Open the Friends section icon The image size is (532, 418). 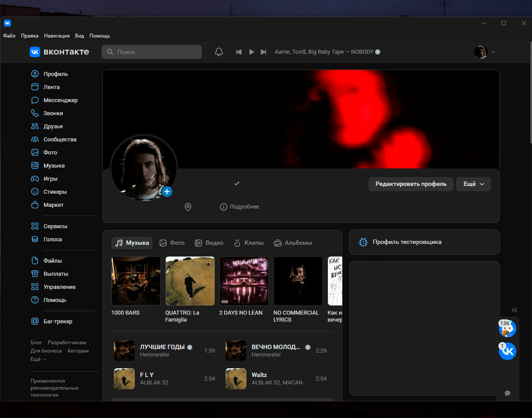35,127
